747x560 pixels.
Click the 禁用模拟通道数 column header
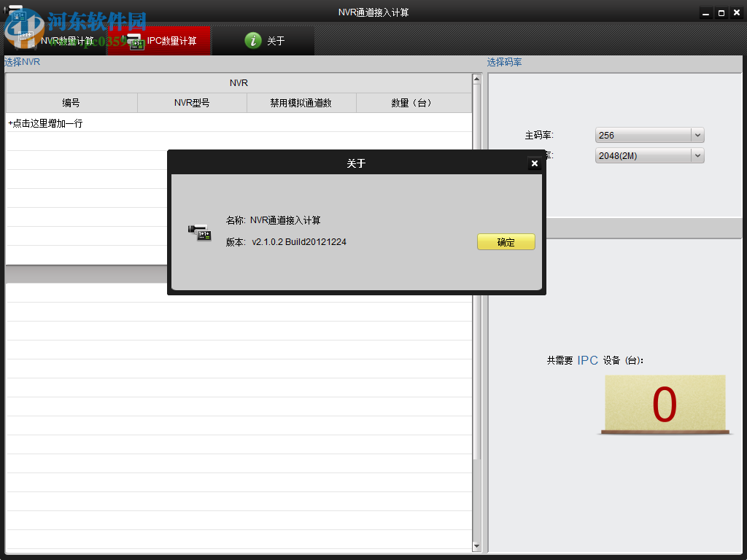(x=301, y=103)
